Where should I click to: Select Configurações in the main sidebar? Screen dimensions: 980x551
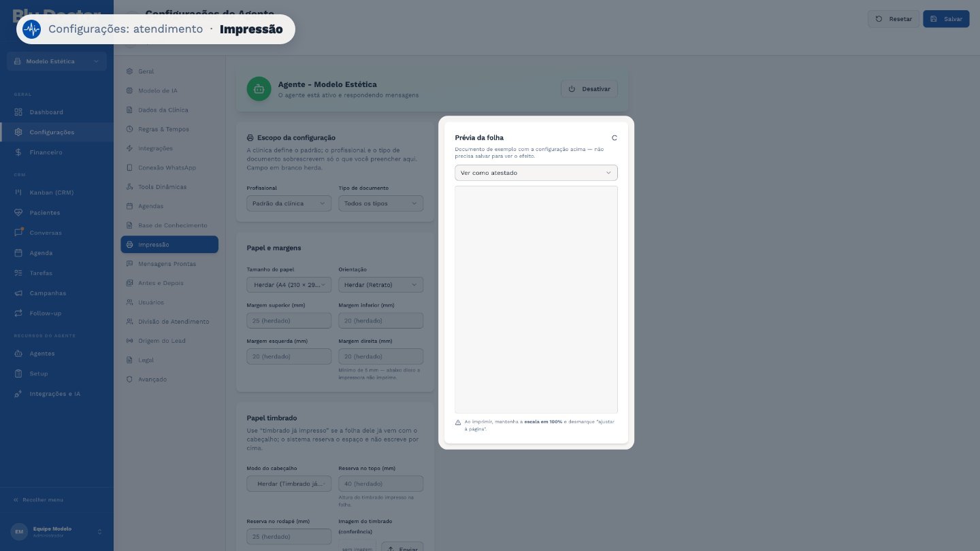point(56,132)
